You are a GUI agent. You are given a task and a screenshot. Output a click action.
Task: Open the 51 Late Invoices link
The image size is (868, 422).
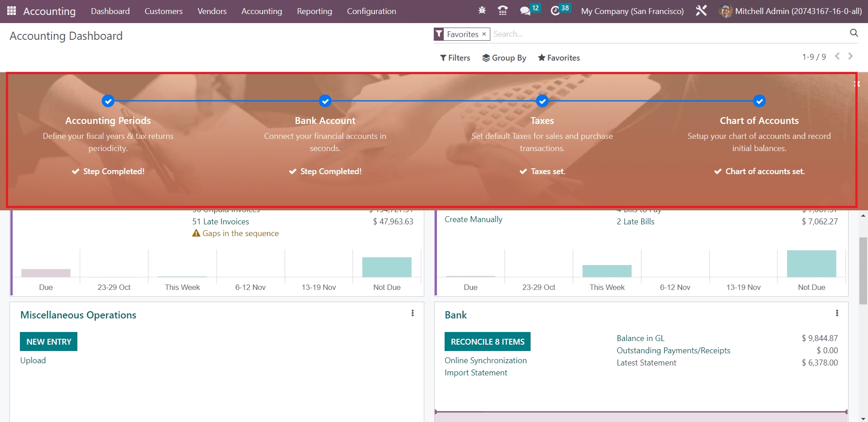[221, 222]
